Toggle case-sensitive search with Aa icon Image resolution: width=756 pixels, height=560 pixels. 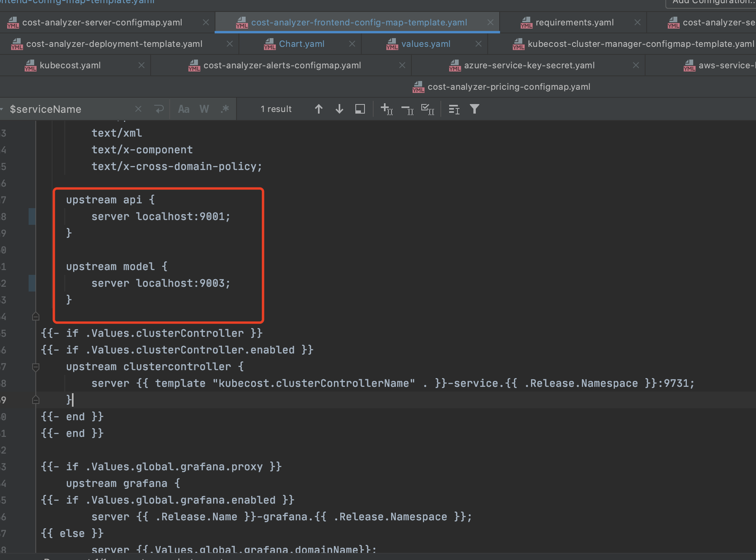(x=184, y=108)
